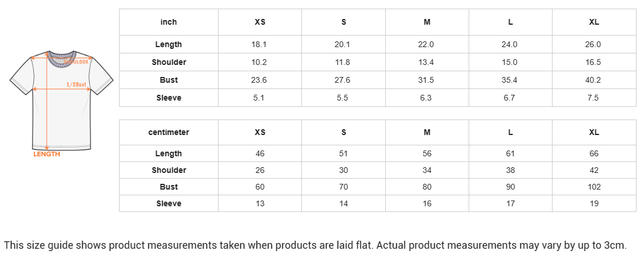
Task: Select Sleeve value 19 for XL
Action: click(594, 203)
